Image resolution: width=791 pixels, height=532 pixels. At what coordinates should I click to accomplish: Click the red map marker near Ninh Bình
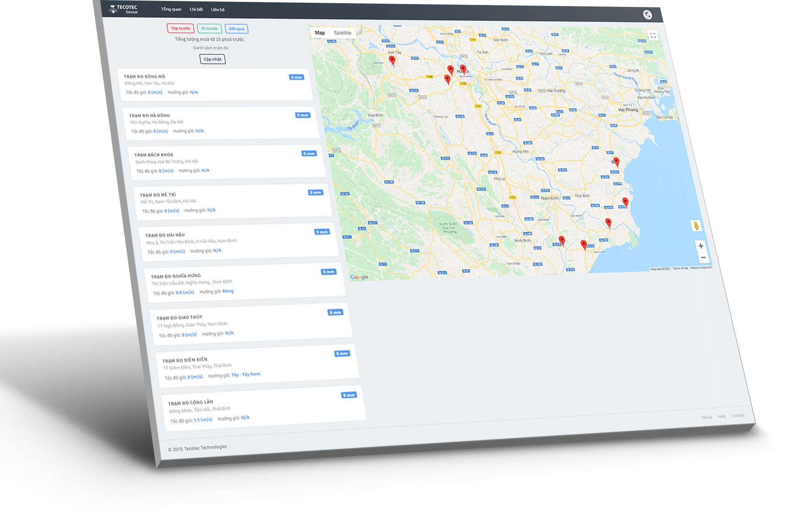click(x=561, y=241)
